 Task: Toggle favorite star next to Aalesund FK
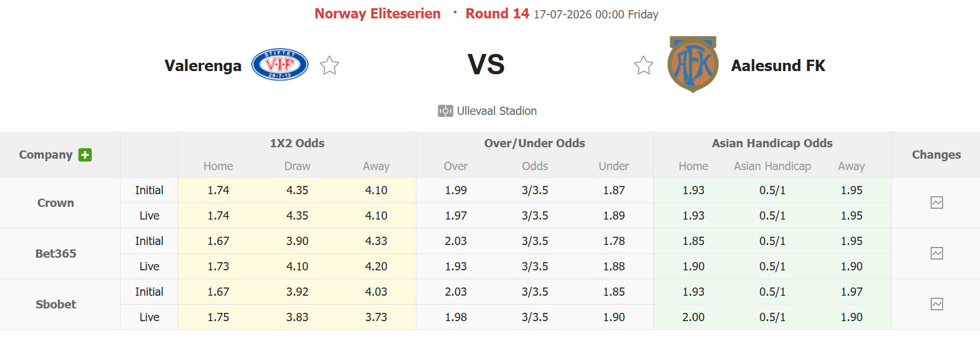644,65
